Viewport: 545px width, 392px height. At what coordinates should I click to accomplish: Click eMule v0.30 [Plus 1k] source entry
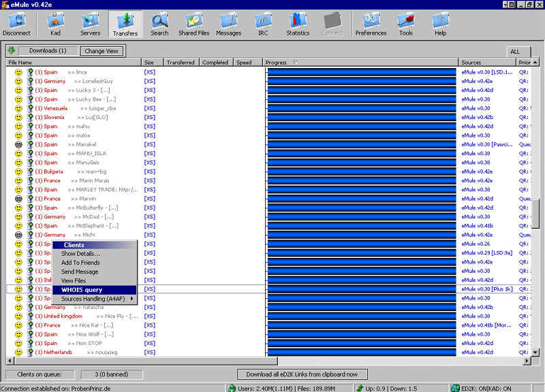tap(487, 289)
